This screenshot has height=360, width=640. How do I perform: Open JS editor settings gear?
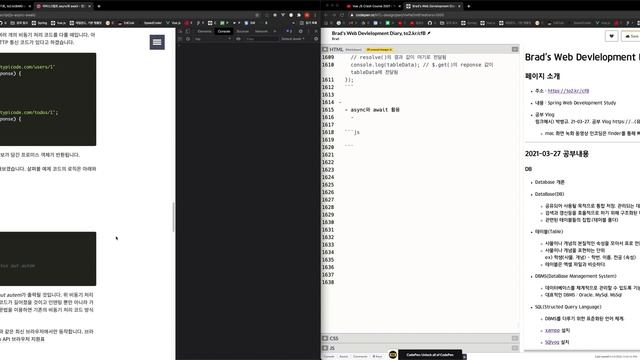point(325,348)
